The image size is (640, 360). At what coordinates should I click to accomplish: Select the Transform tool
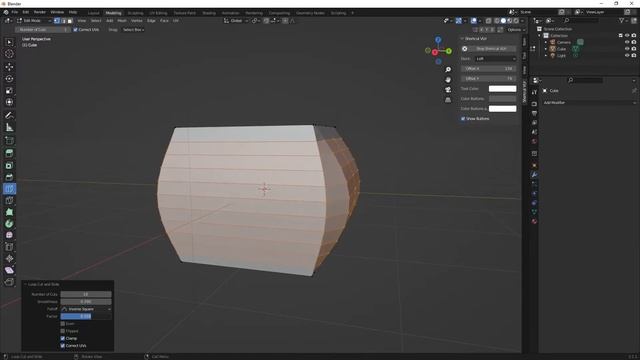pyautogui.click(x=9, y=102)
